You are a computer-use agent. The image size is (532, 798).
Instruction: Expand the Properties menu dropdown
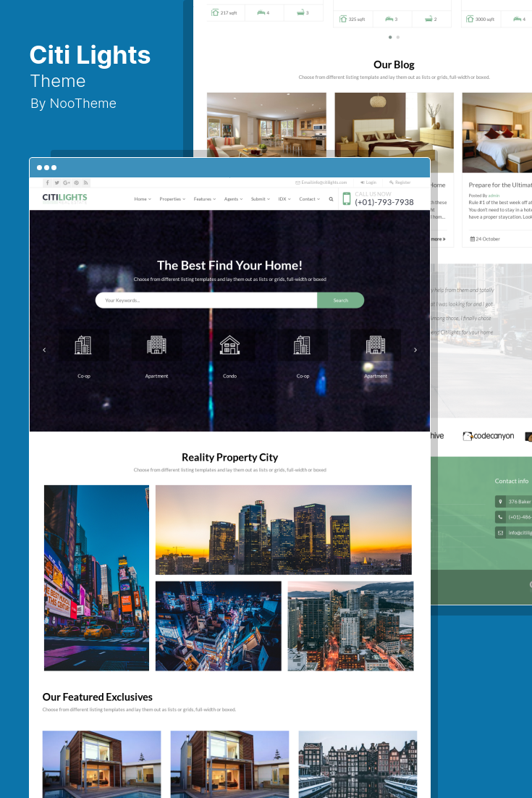[x=172, y=199]
